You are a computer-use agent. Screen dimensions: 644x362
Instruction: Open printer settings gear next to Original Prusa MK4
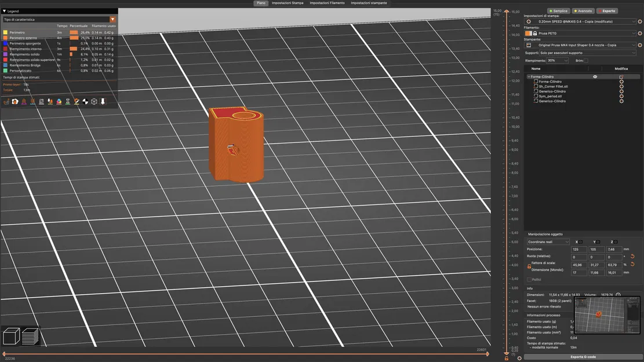tap(639, 45)
